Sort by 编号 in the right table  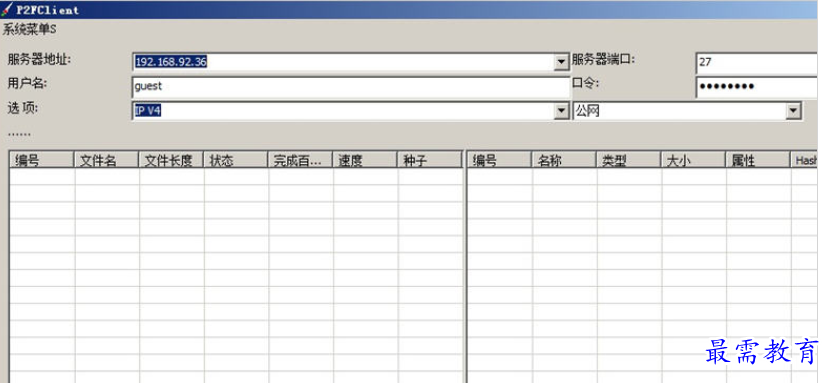click(x=499, y=160)
